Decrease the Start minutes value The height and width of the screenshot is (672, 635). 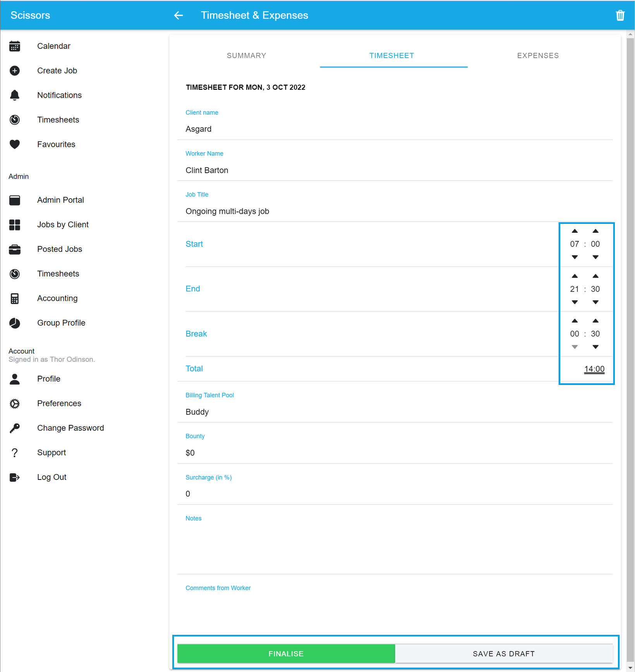[x=596, y=257]
